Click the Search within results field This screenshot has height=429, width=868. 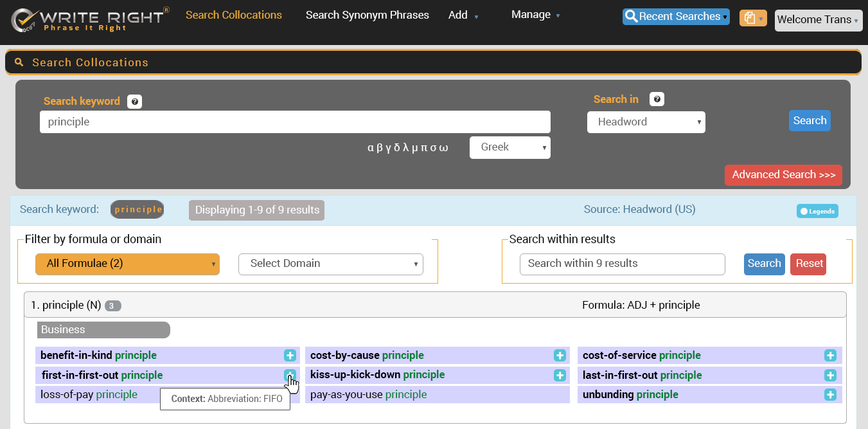point(622,264)
